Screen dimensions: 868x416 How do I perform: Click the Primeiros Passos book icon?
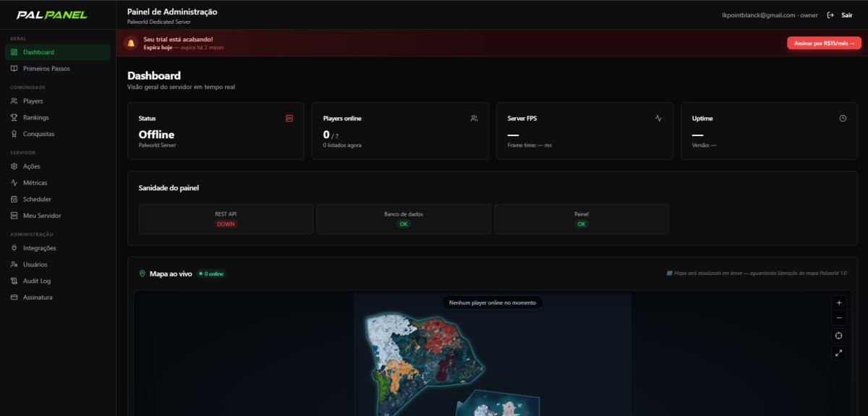point(14,69)
